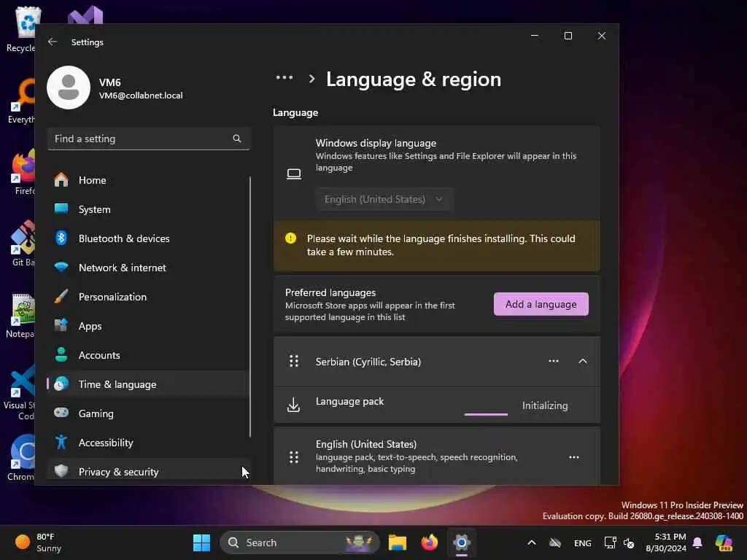Open the Copilot icon in the taskbar
The image size is (747, 560).
click(x=724, y=542)
